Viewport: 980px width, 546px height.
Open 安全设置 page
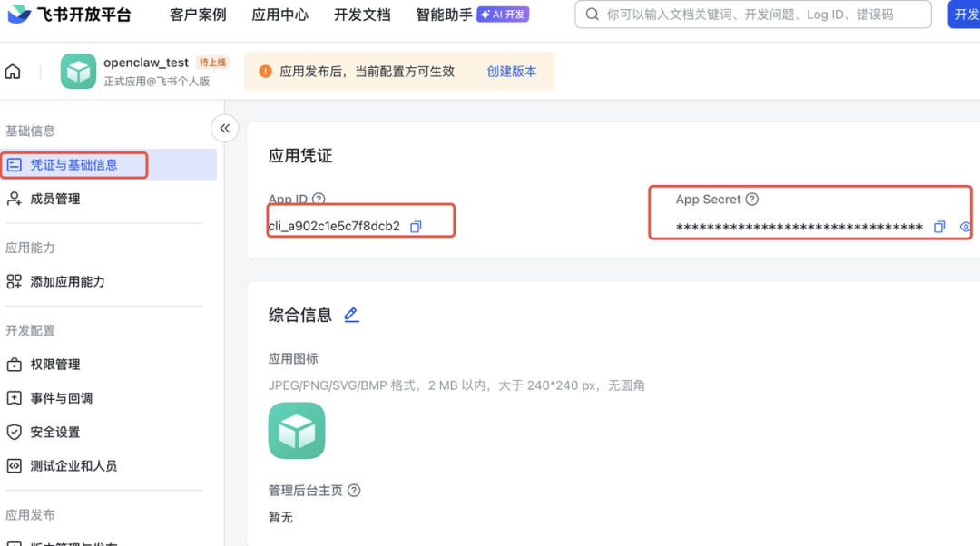[x=55, y=433]
